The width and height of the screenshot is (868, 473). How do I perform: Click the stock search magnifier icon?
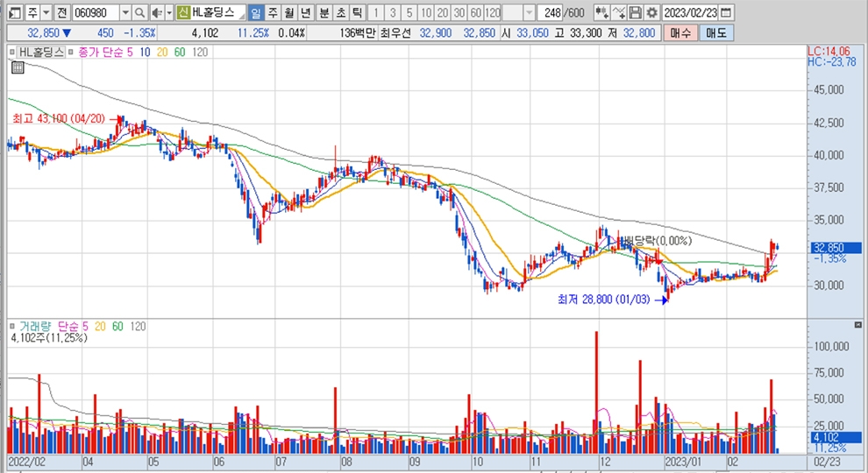point(140,13)
